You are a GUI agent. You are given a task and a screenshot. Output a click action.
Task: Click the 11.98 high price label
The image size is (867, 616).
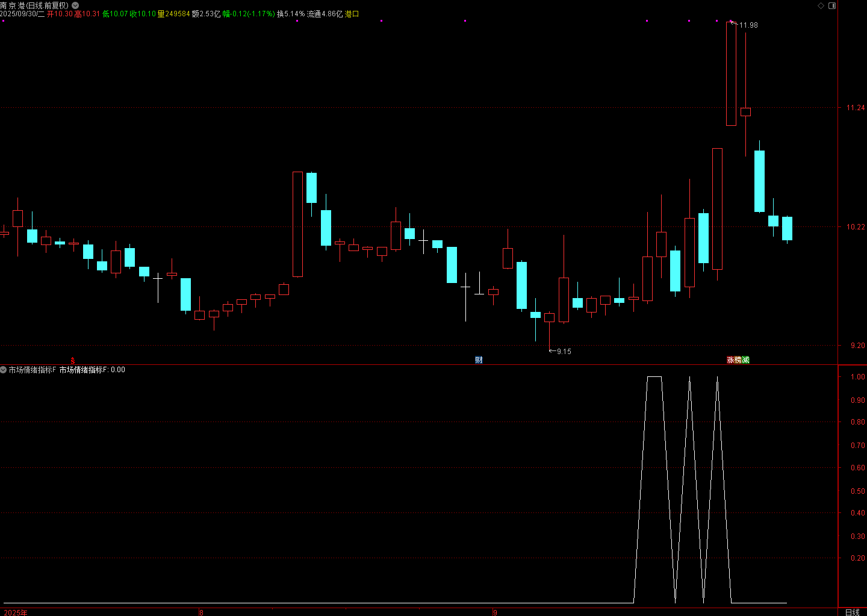[748, 25]
